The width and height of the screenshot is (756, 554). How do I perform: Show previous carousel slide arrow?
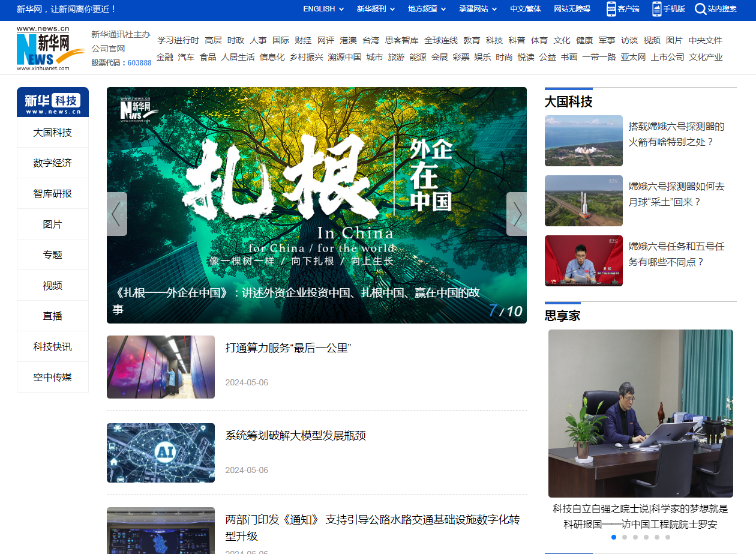click(117, 214)
